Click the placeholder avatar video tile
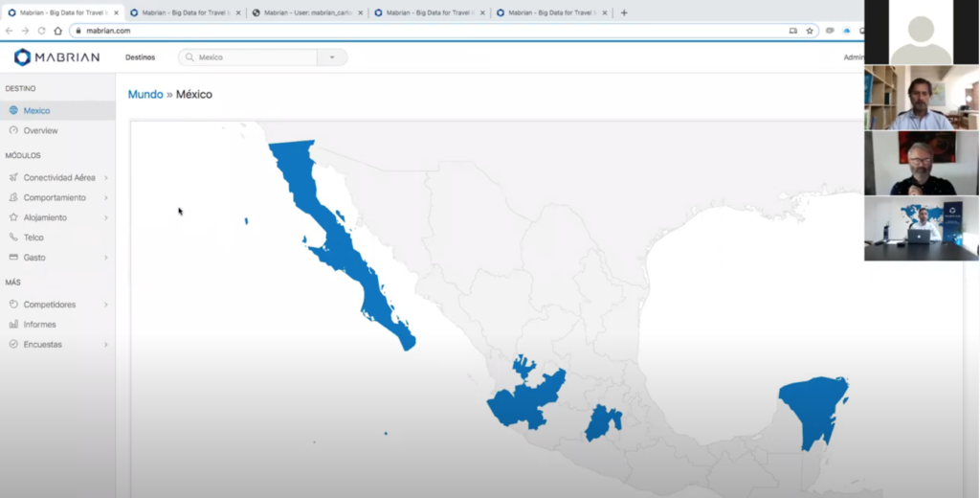The image size is (980, 498). click(x=922, y=32)
